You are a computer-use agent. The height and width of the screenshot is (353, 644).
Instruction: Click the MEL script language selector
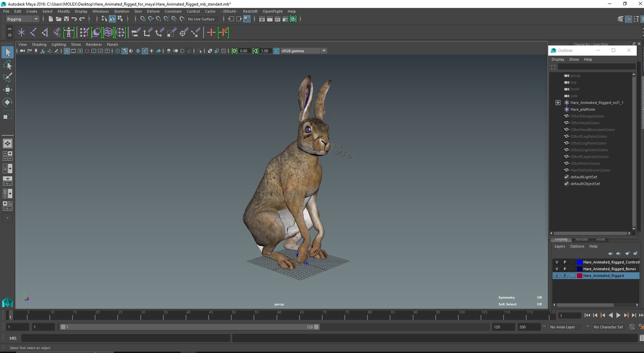tap(13, 338)
